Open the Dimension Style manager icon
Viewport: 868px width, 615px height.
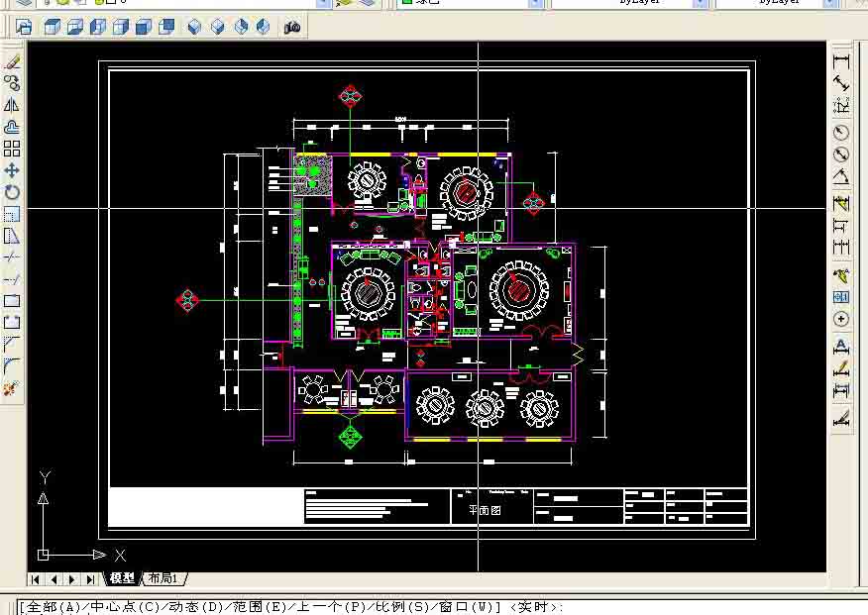[841, 418]
